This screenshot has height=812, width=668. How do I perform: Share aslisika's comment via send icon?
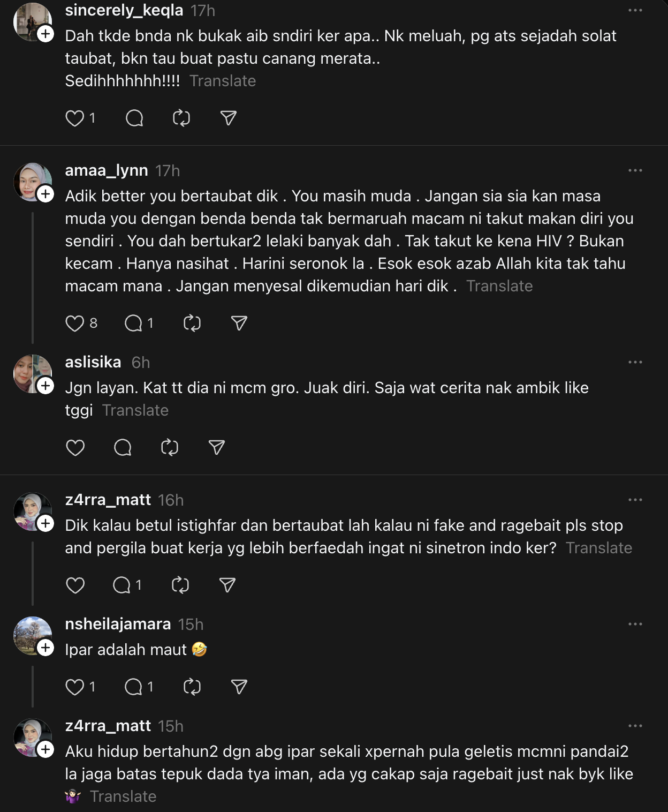pyautogui.click(x=217, y=447)
